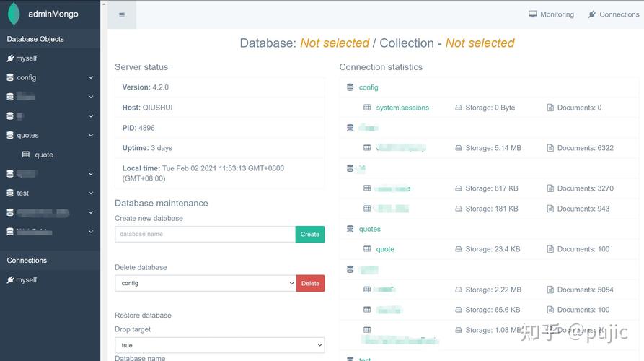Click the adminMongo leaf logo
The width and height of the screenshot is (644, 361).
point(14,14)
